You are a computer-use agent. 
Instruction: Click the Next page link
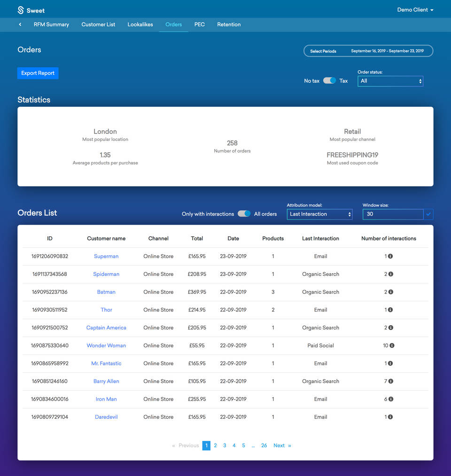(x=282, y=445)
